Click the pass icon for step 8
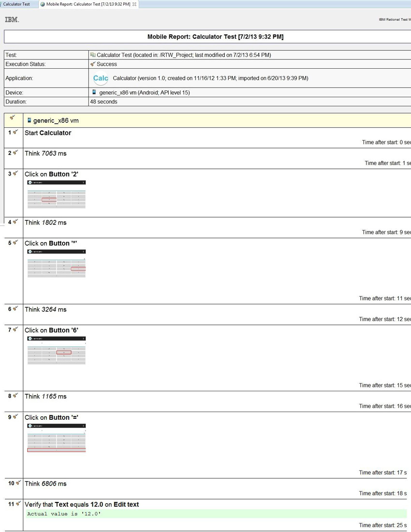411x532 pixels. (x=15, y=396)
